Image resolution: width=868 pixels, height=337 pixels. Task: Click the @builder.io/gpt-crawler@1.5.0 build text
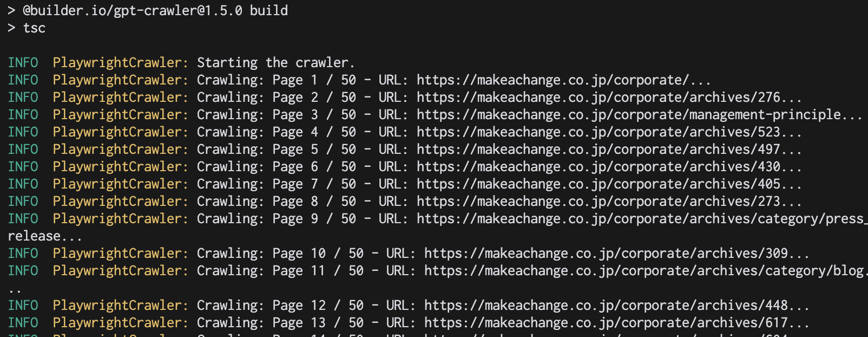tap(155, 11)
